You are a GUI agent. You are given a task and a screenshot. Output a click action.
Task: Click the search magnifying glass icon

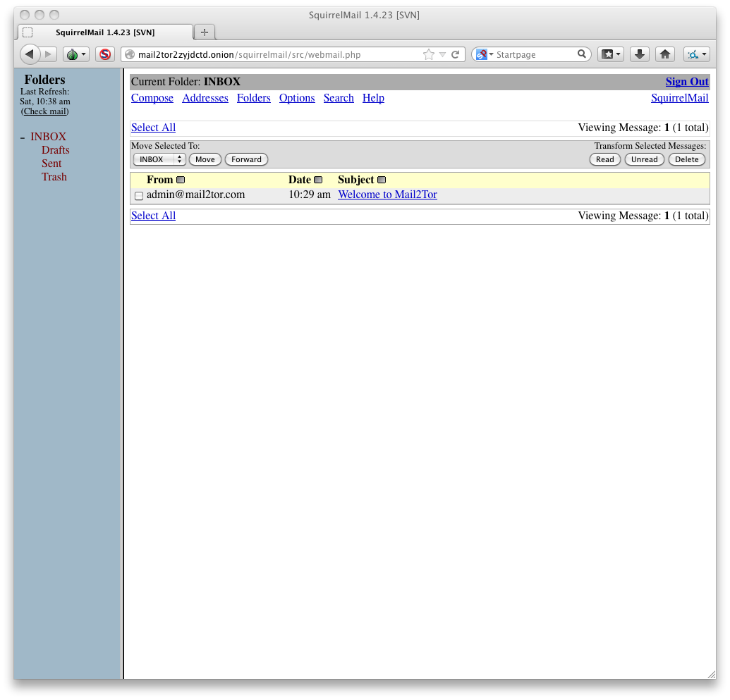pyautogui.click(x=582, y=54)
